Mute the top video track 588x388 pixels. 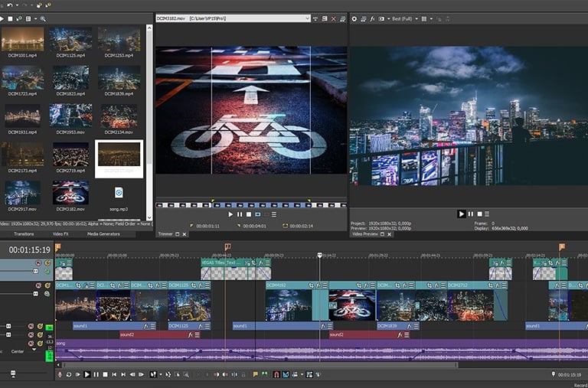[x=38, y=262]
